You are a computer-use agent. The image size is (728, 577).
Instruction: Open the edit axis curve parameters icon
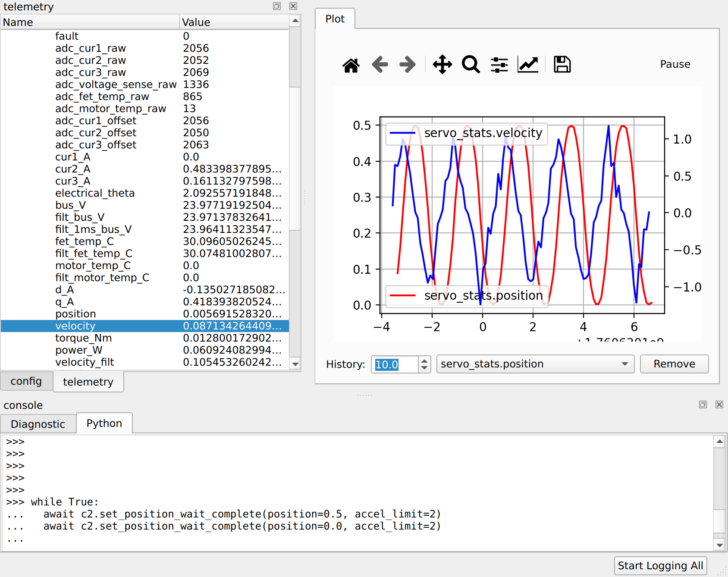(527, 65)
